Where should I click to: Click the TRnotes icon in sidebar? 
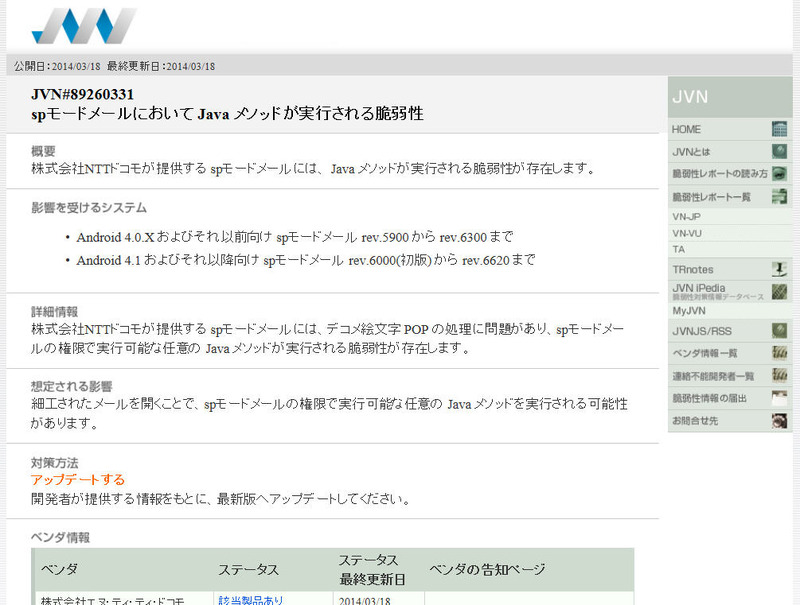click(x=779, y=269)
